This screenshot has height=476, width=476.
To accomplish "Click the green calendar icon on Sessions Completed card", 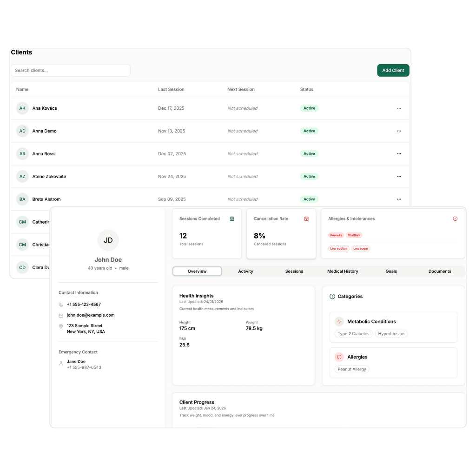I will coord(231,218).
